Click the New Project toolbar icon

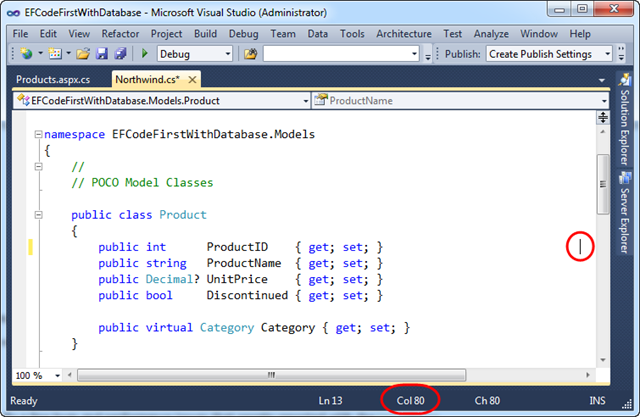pyautogui.click(x=27, y=53)
